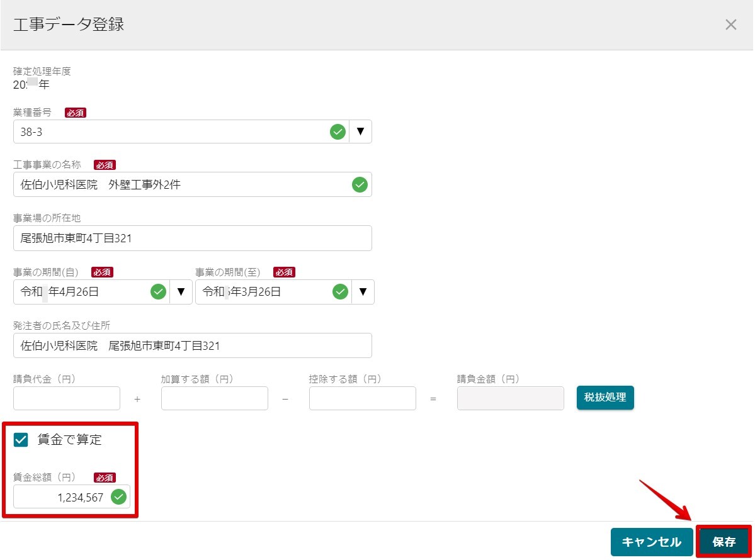
Task: Click the 確定処理年度 label
Action: (x=42, y=71)
